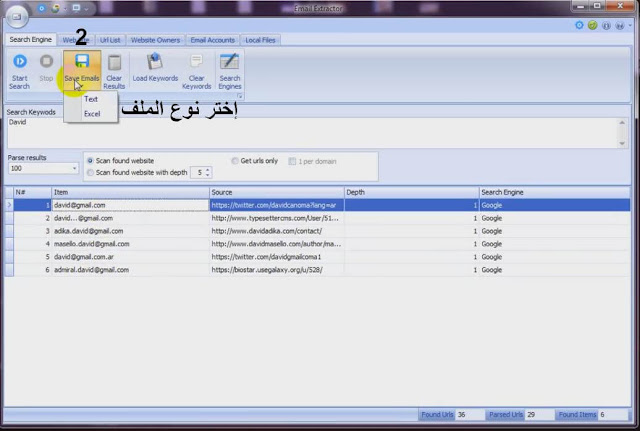Screen dimensions: 640x431
Task: Start Search using the blue play icon
Action: point(20,62)
